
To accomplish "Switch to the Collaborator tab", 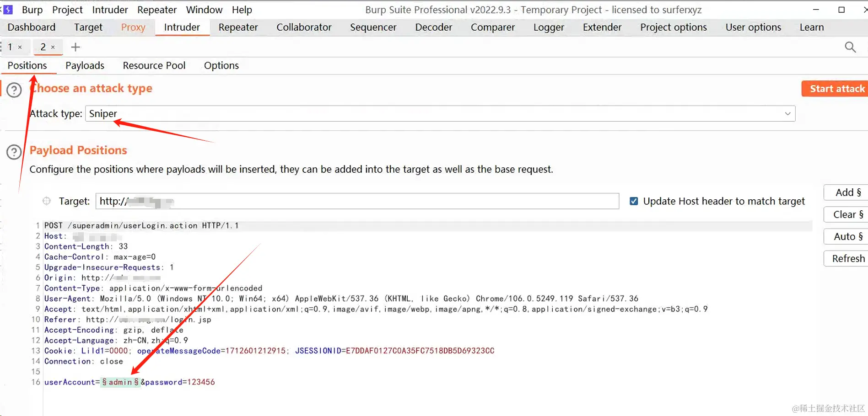I will coord(304,27).
